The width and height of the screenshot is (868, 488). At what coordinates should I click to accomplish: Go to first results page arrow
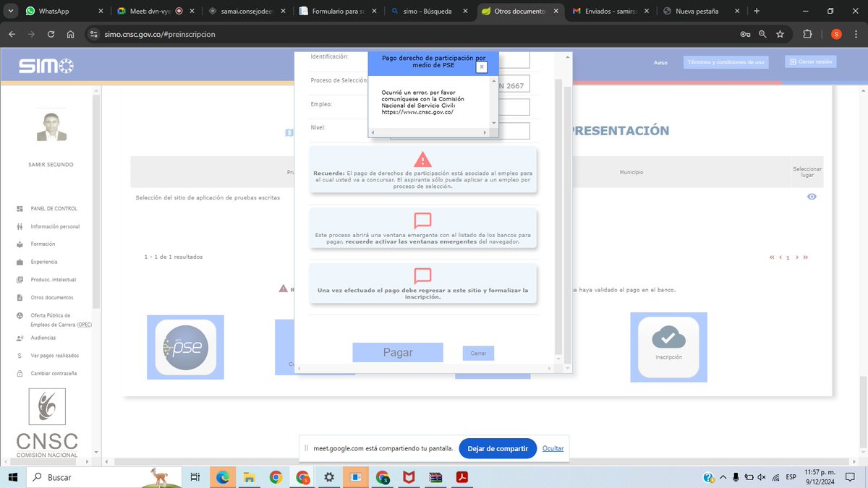tap(772, 257)
